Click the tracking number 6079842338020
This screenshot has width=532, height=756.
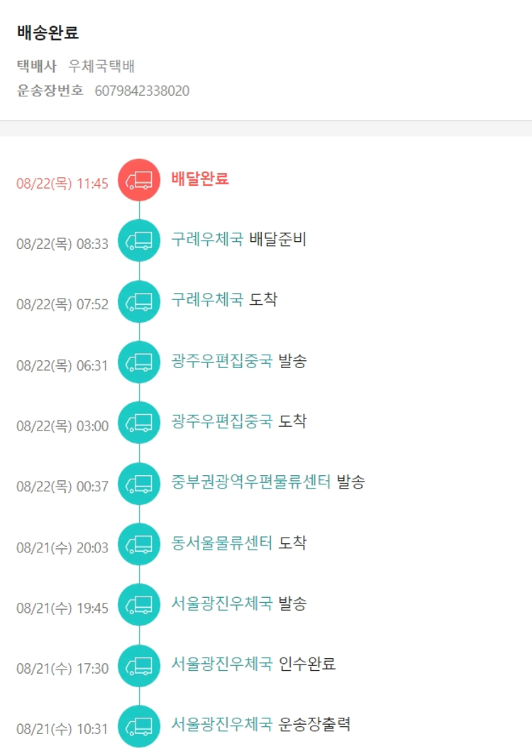[142, 91]
